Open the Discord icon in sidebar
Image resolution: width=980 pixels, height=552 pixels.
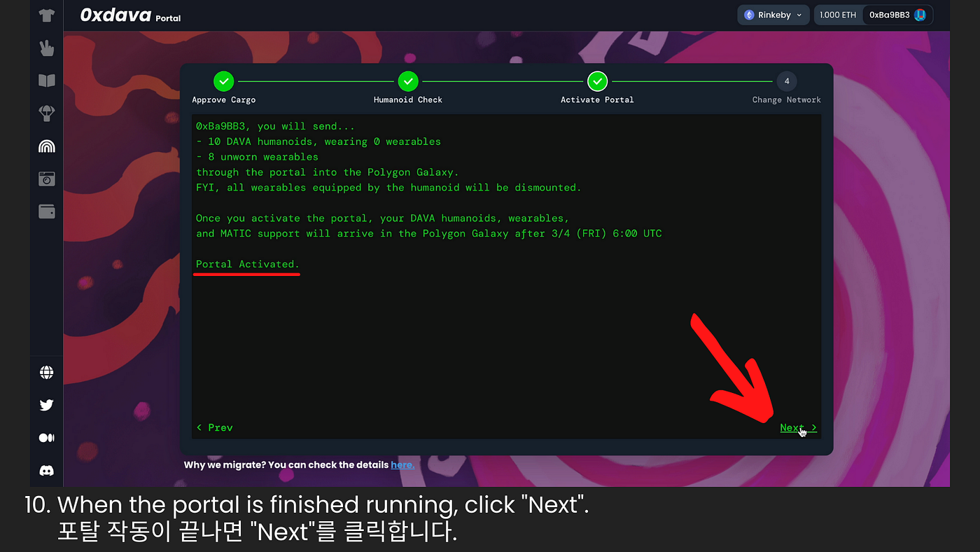[x=47, y=471]
